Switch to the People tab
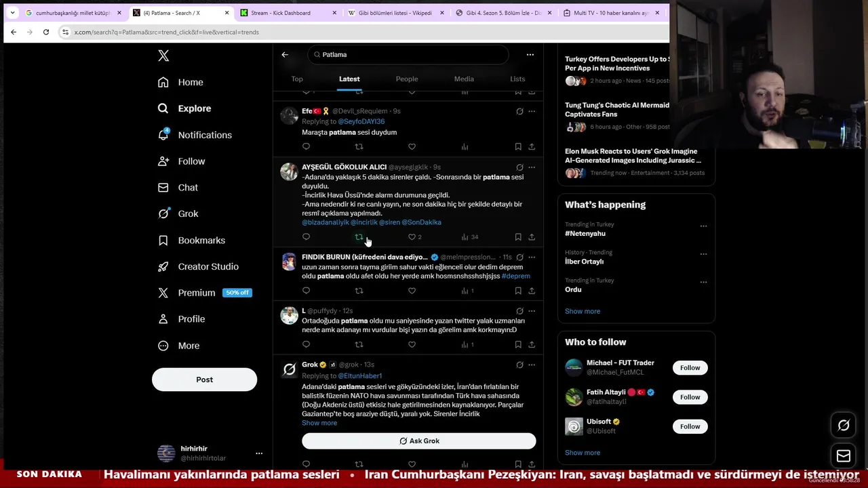This screenshot has width=868, height=488. point(407,79)
